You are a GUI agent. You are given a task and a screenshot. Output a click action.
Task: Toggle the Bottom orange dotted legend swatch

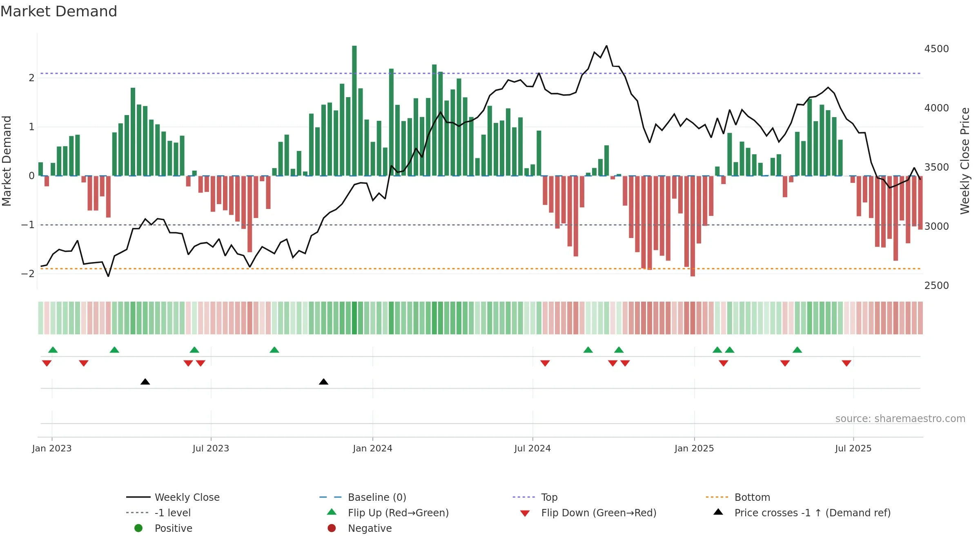[x=717, y=497]
